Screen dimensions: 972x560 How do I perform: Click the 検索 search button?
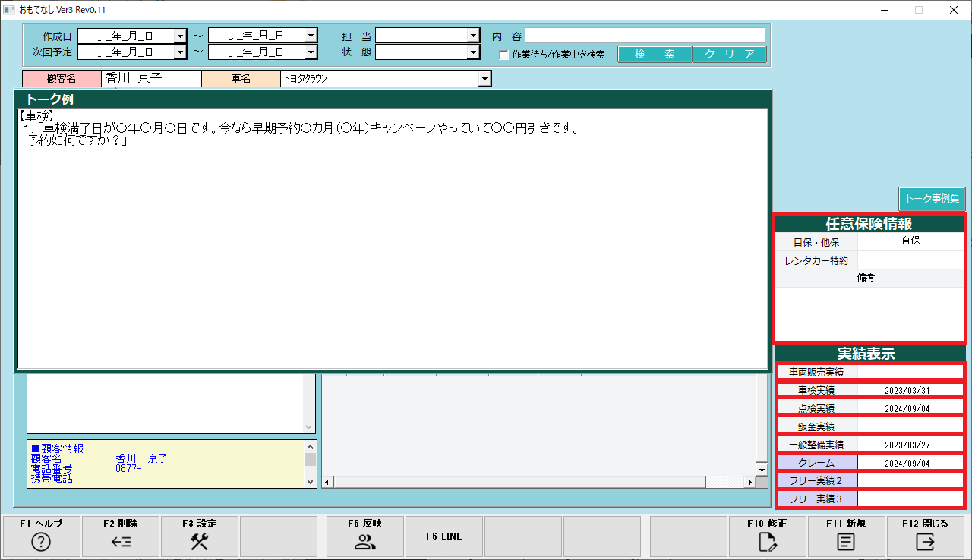point(655,55)
